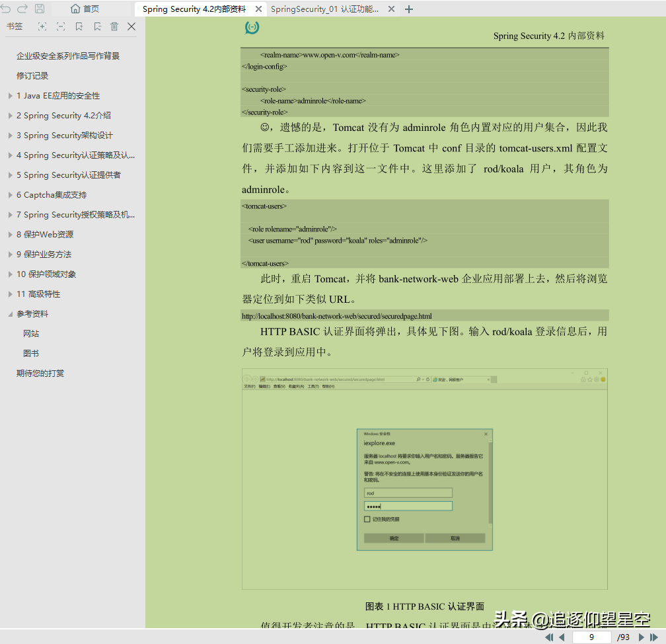Go to next page arrow

(642, 637)
